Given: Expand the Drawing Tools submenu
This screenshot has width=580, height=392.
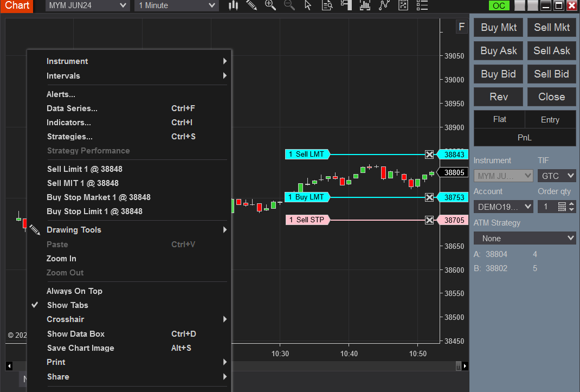Looking at the screenshot, I should pos(130,230).
